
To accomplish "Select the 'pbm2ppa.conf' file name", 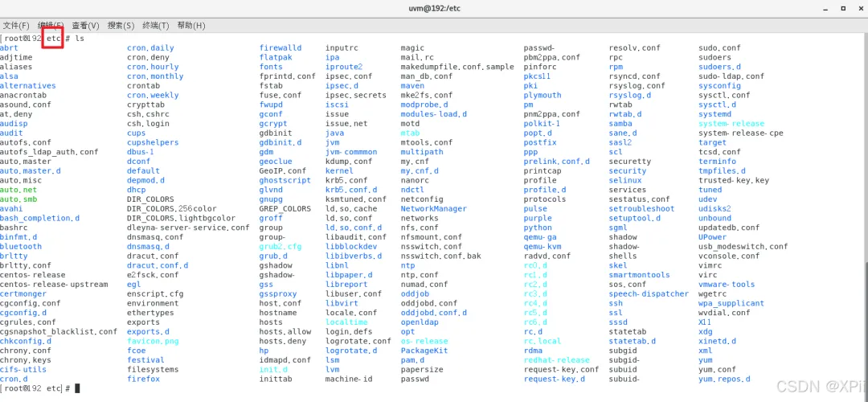I will 552,57.
